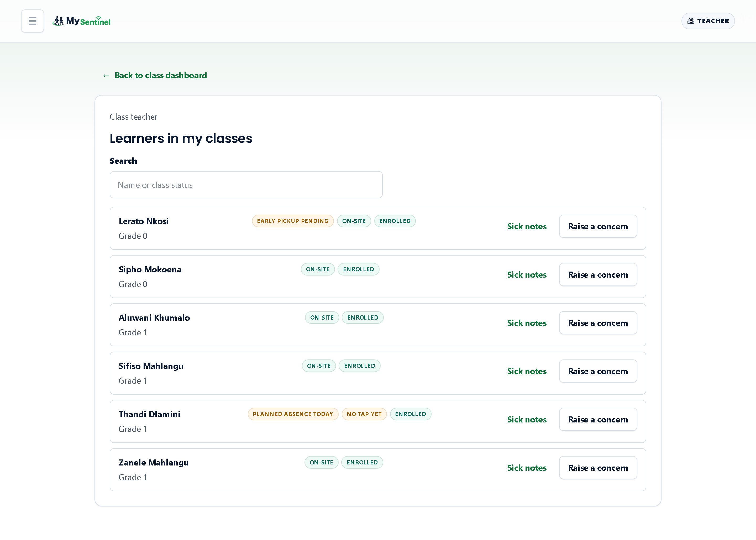
Task: Open Sick notes for Lerato Nkosi
Action: tap(527, 226)
